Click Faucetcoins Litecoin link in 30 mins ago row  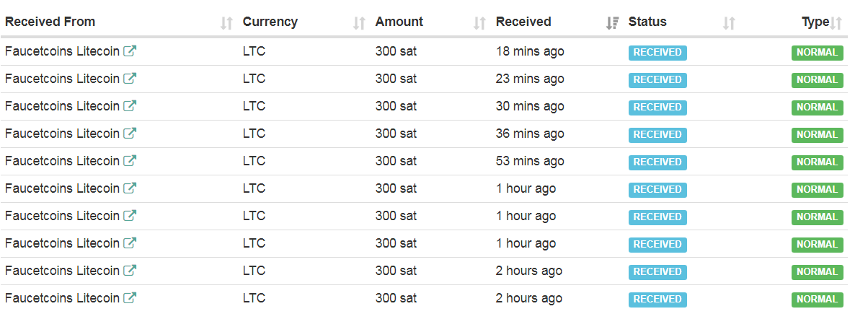tap(62, 106)
